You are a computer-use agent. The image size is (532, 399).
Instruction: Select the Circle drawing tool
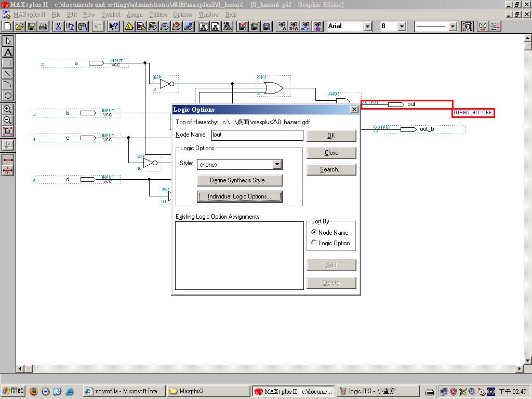(8, 96)
